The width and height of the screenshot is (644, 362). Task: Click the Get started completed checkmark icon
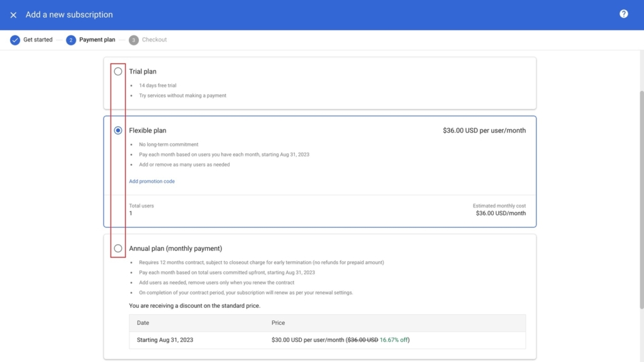[x=15, y=40]
